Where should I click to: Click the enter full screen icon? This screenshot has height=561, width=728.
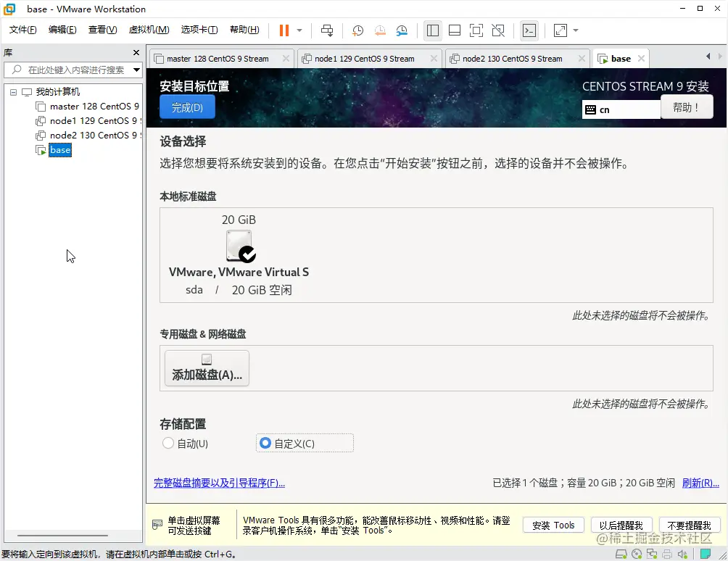tap(476, 30)
